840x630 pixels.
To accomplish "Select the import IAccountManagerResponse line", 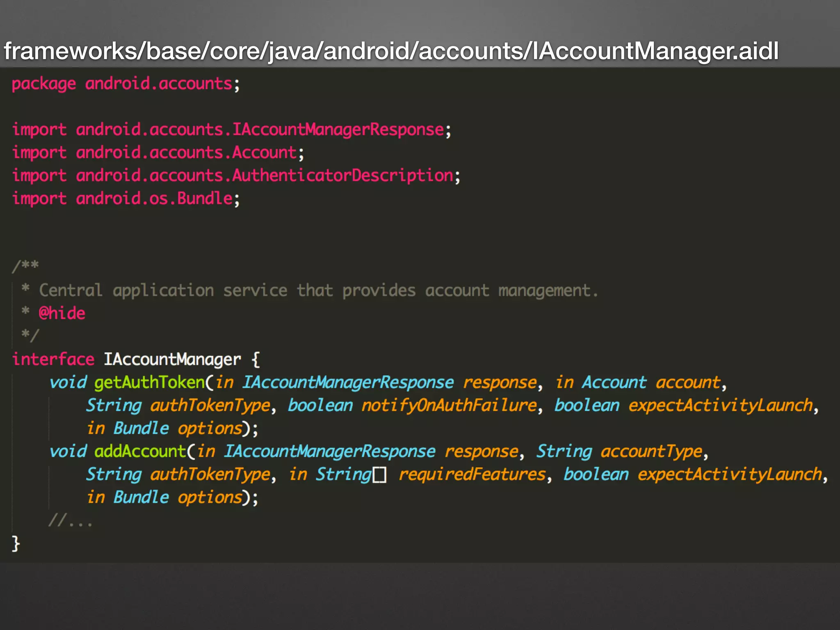I will [x=231, y=130].
